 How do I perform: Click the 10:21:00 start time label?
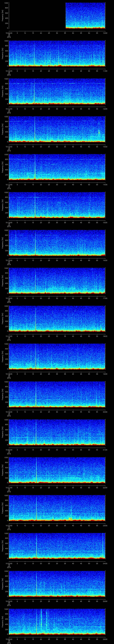(x=9, y=487)
